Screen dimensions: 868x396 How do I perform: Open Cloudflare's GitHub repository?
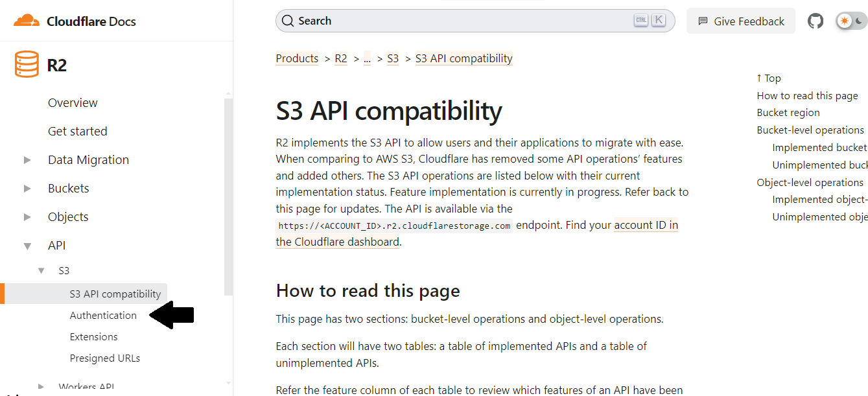point(815,20)
